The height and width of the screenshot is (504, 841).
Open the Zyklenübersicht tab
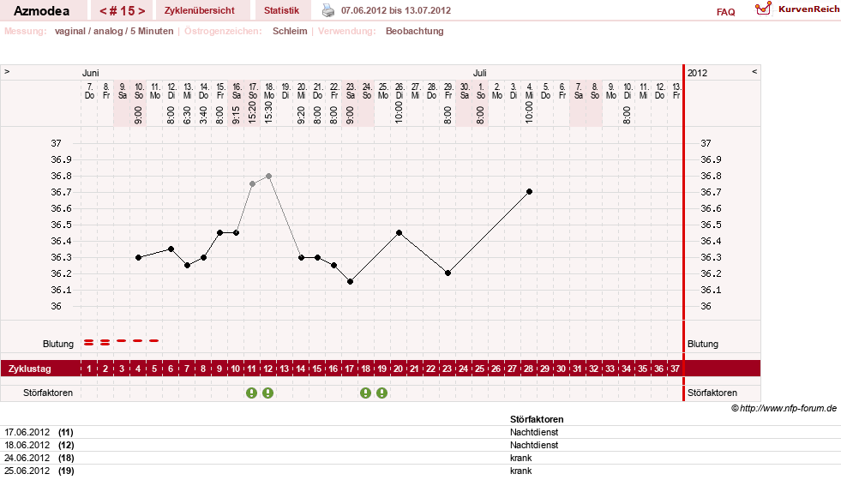pos(200,10)
